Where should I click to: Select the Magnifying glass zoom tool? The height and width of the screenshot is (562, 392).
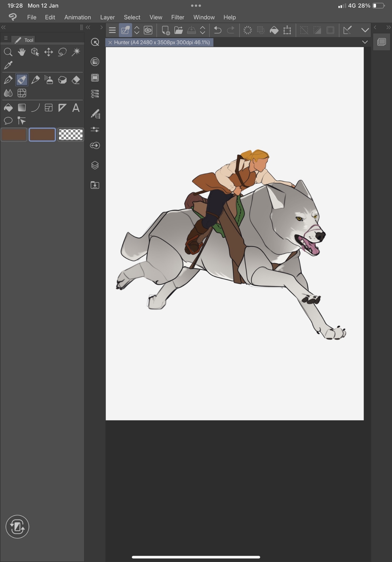pos(8,52)
